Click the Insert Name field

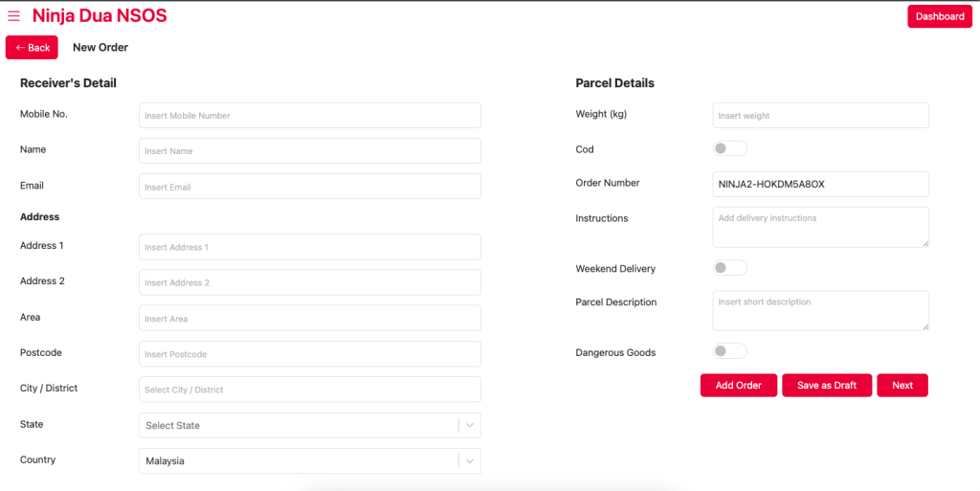(310, 151)
